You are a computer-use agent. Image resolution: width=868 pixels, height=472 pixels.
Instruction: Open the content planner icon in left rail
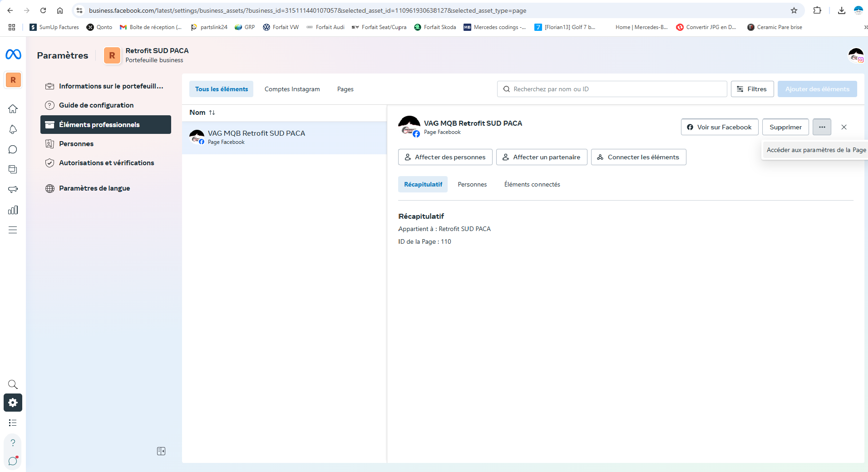13,169
